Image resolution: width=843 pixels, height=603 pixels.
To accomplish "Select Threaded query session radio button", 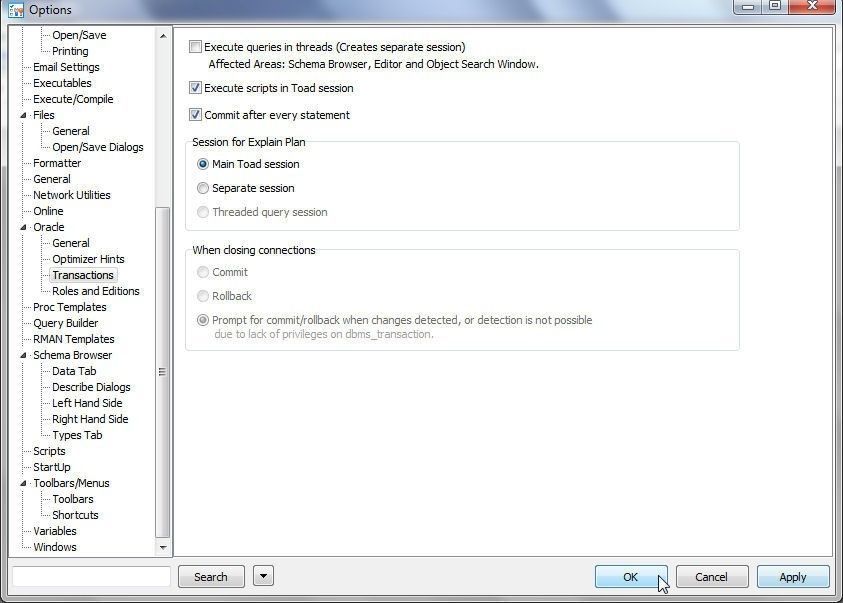I will (x=203, y=212).
